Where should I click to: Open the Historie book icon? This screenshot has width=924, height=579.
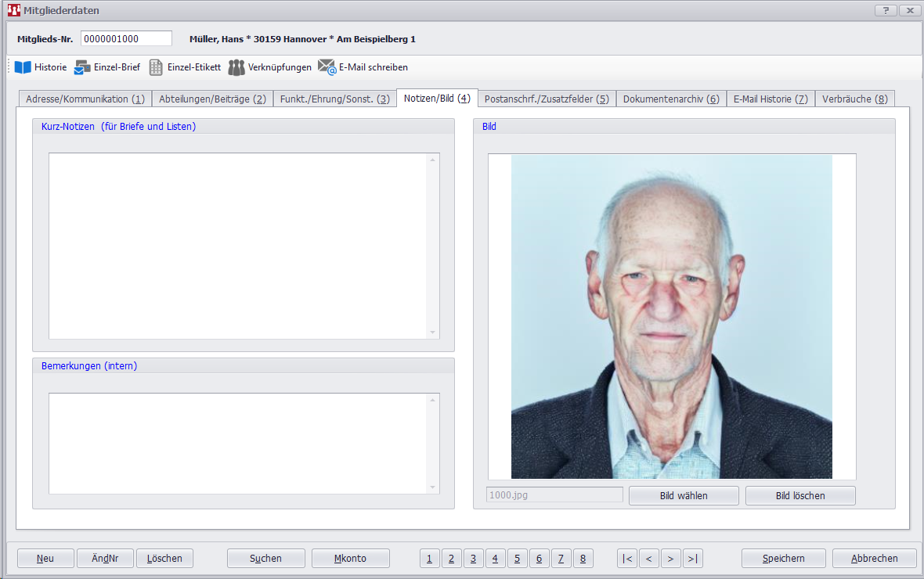[x=23, y=67]
